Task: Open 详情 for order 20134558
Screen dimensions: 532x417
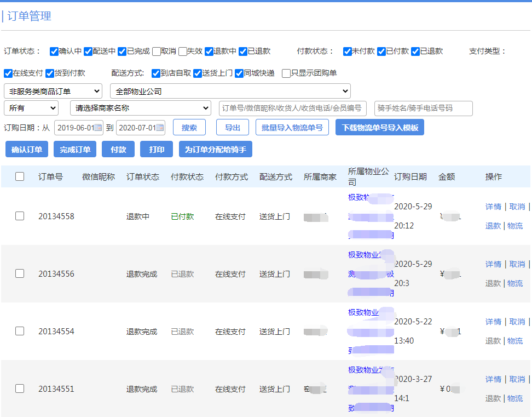Action: tap(493, 207)
